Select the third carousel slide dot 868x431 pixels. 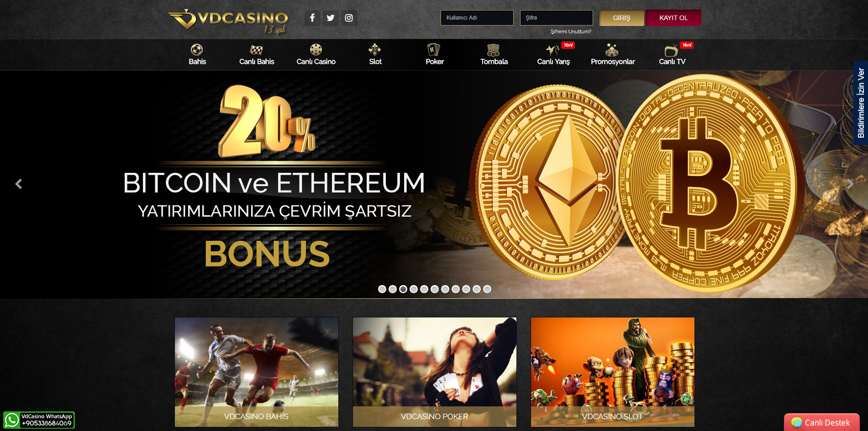tap(403, 289)
